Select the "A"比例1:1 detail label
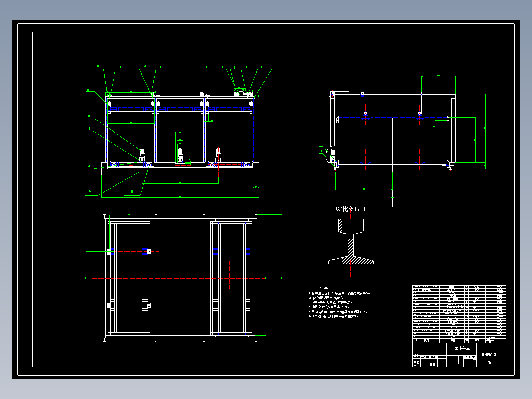The width and height of the screenshot is (532, 399). [350, 209]
